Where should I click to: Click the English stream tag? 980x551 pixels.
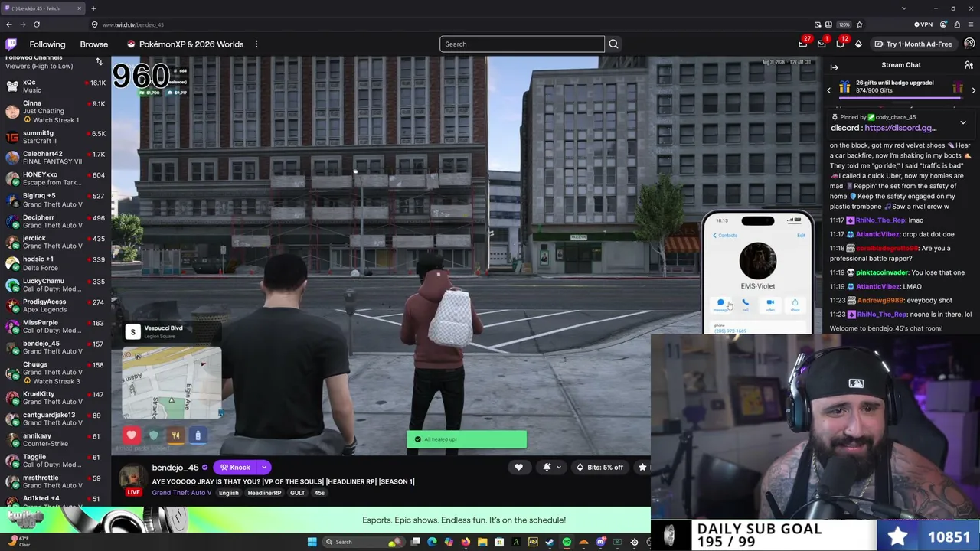[x=228, y=493]
